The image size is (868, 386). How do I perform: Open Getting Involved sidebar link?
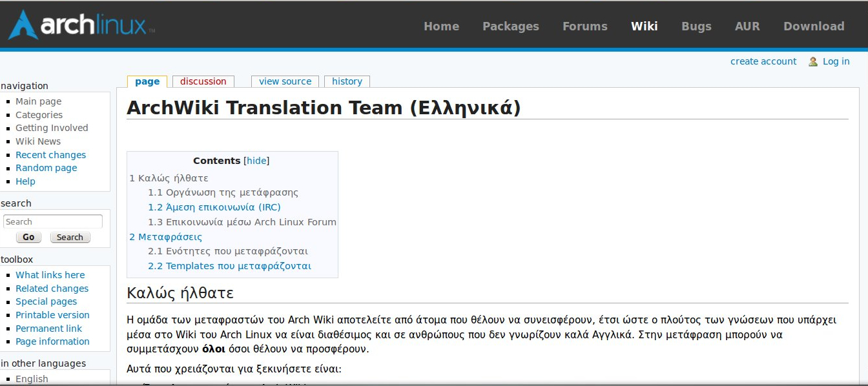(x=52, y=128)
